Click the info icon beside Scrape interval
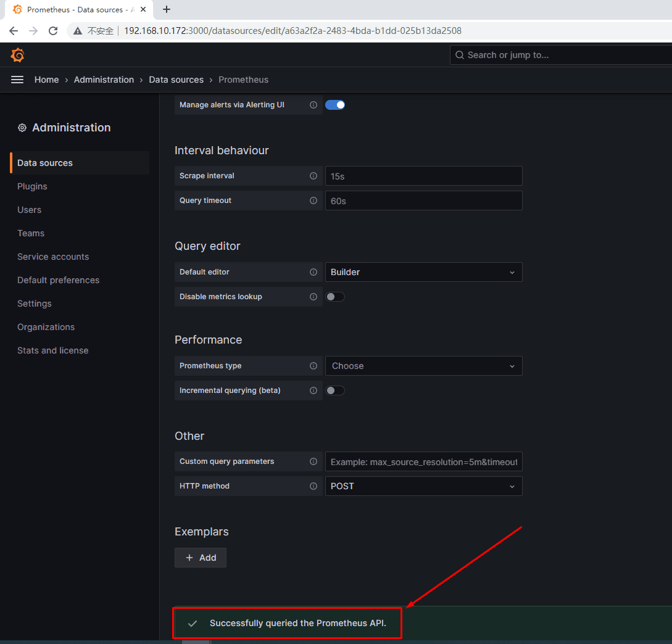The image size is (672, 644). click(313, 176)
